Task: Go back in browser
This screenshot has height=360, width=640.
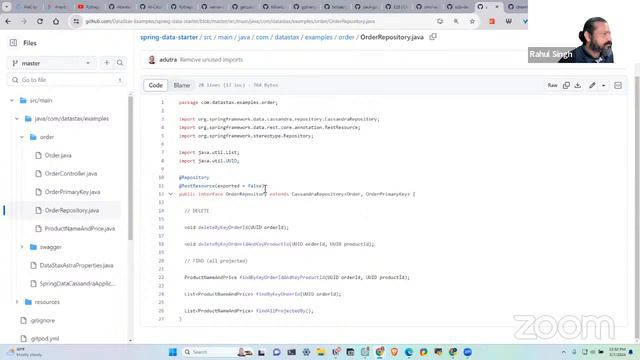Action: point(8,21)
